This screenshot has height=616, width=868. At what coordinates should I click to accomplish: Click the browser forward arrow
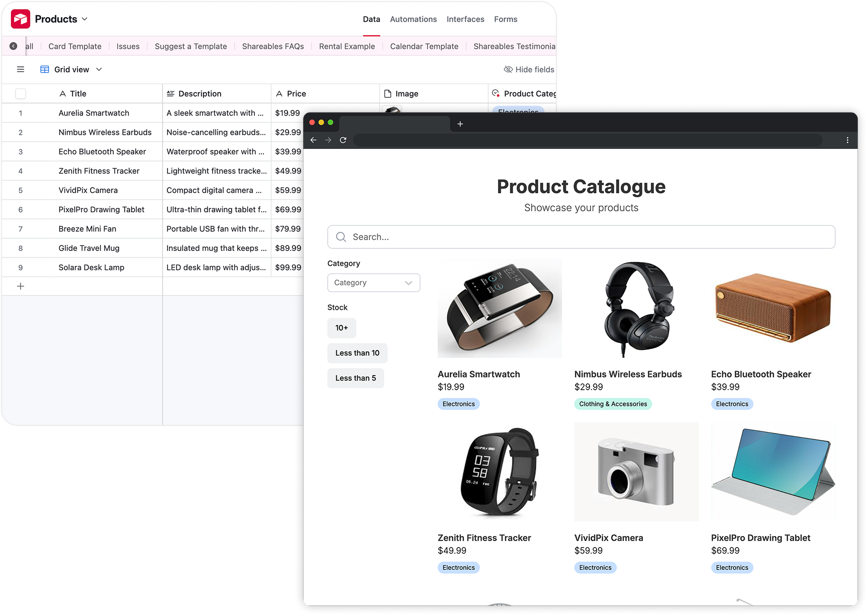click(x=328, y=140)
